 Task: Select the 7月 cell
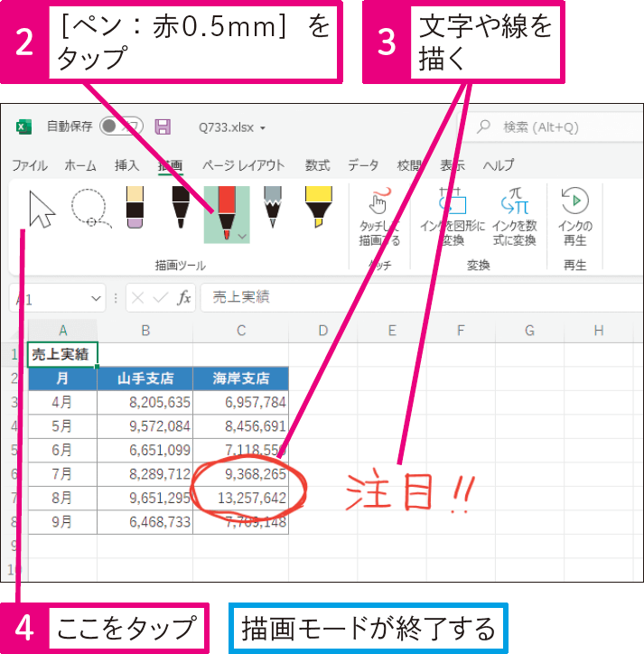coord(62,474)
